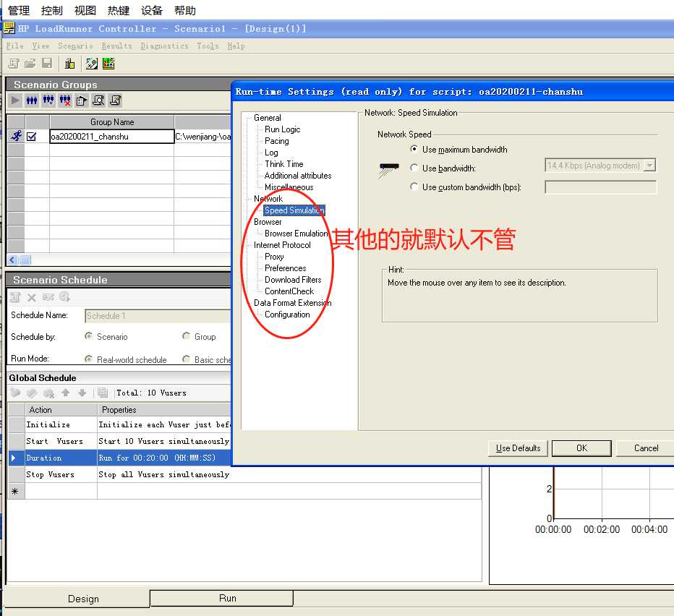Click the Open Scenario folder icon
Screen dimensions: 674x616
(x=30, y=64)
